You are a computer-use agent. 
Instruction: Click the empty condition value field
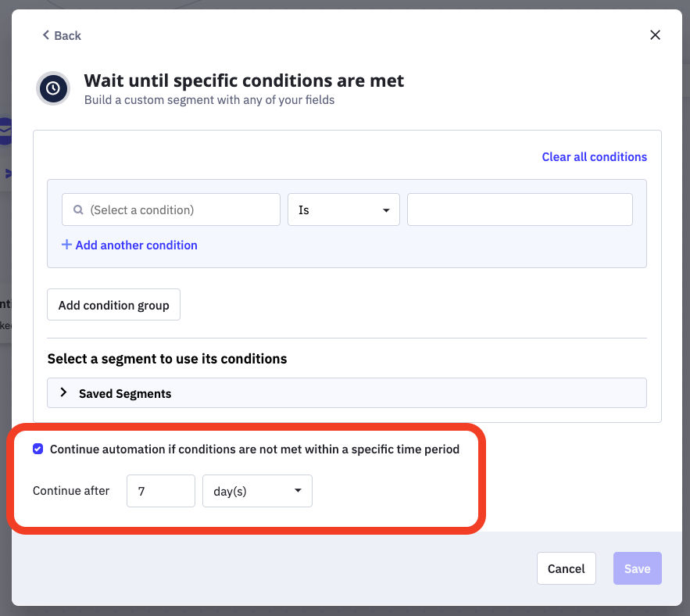click(520, 210)
